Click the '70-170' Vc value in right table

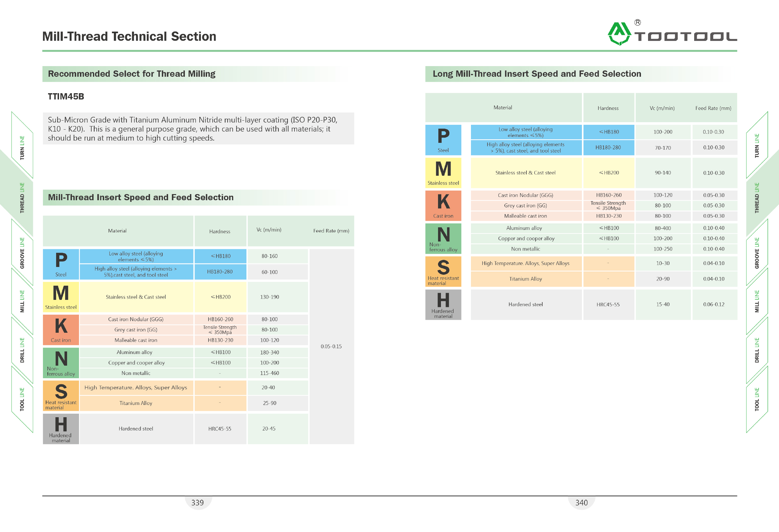pos(663,148)
